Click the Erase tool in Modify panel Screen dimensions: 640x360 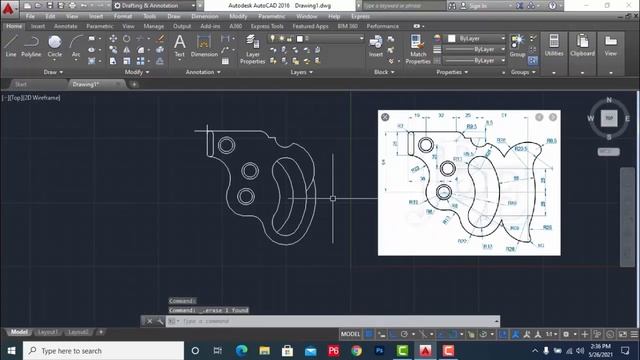160,38
